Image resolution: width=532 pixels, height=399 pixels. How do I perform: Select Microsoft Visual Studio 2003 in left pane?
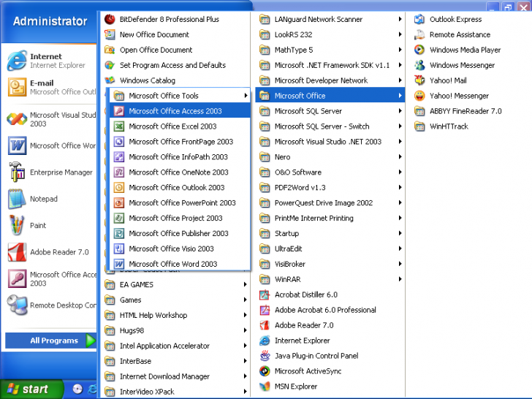click(51, 119)
